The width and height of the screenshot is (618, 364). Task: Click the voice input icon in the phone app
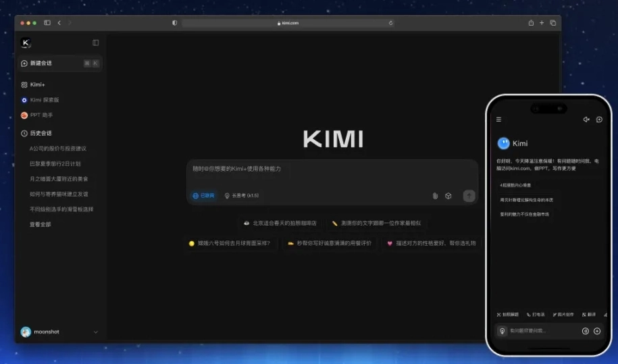(586, 331)
